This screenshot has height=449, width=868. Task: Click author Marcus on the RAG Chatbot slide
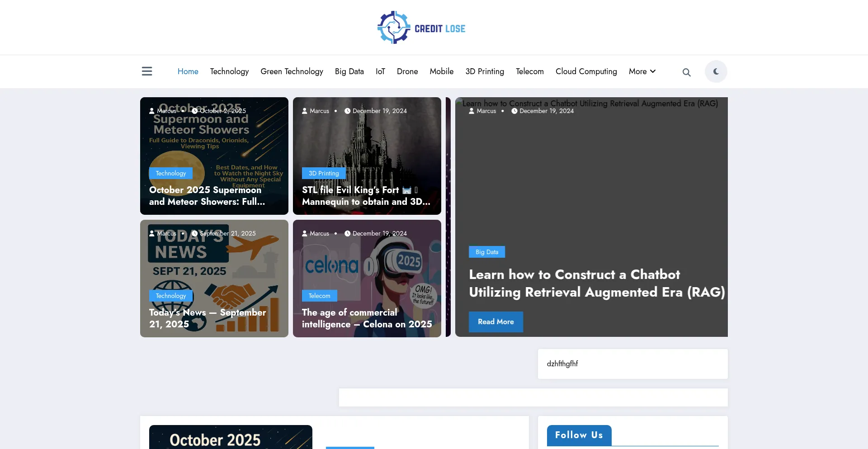(482, 111)
